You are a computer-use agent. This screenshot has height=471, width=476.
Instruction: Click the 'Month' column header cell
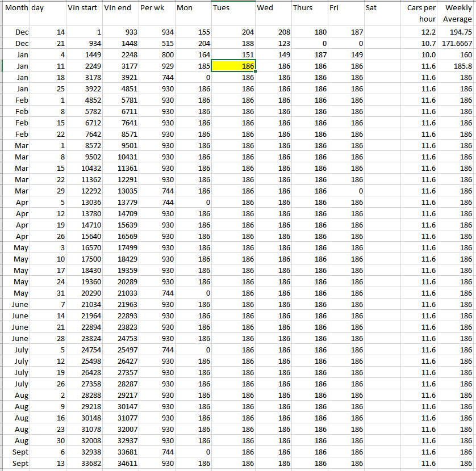[15, 8]
